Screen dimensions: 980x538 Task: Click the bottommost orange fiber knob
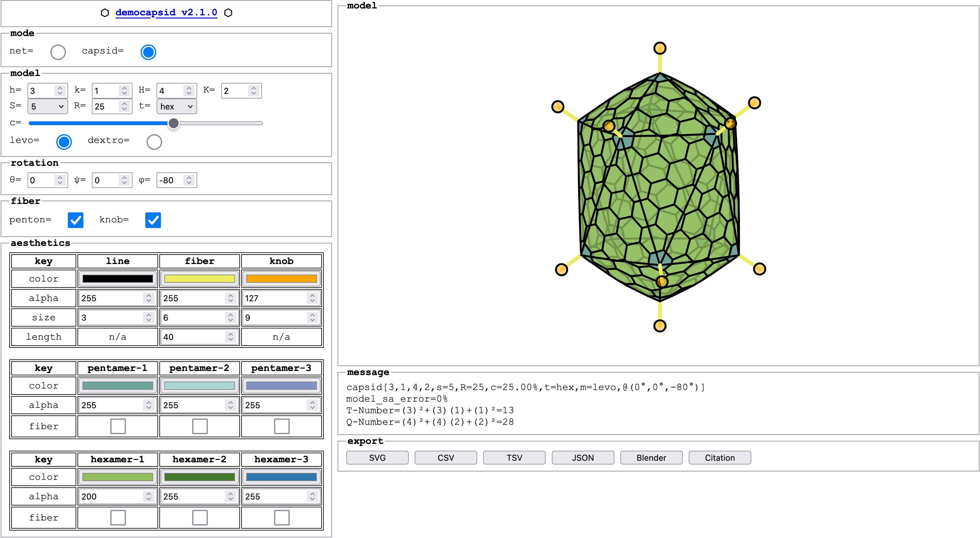tap(660, 326)
